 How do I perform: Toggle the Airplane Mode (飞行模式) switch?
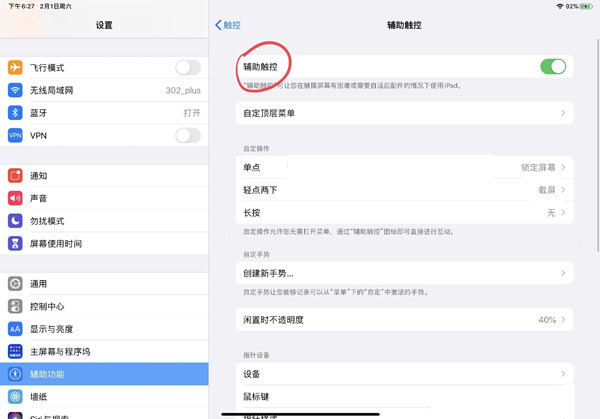188,68
